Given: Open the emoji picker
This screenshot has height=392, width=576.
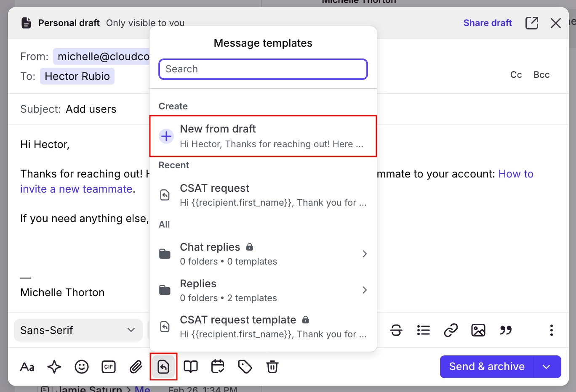Looking at the screenshot, I should 82,367.
